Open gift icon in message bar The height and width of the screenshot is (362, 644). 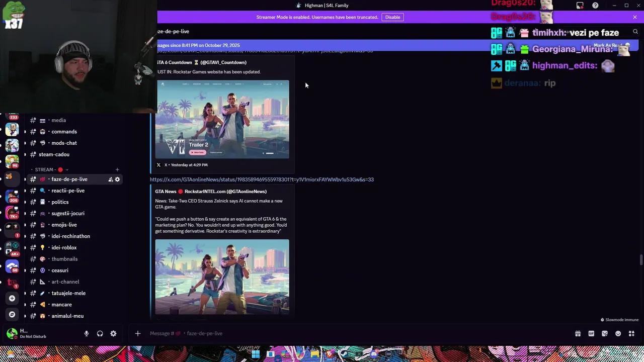click(578, 333)
